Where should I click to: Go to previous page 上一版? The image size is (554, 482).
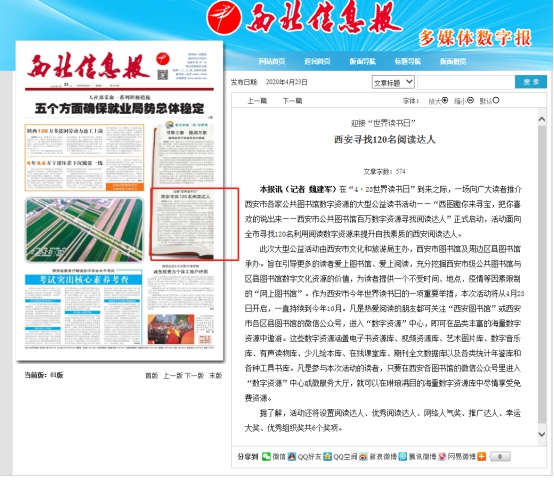(x=173, y=375)
